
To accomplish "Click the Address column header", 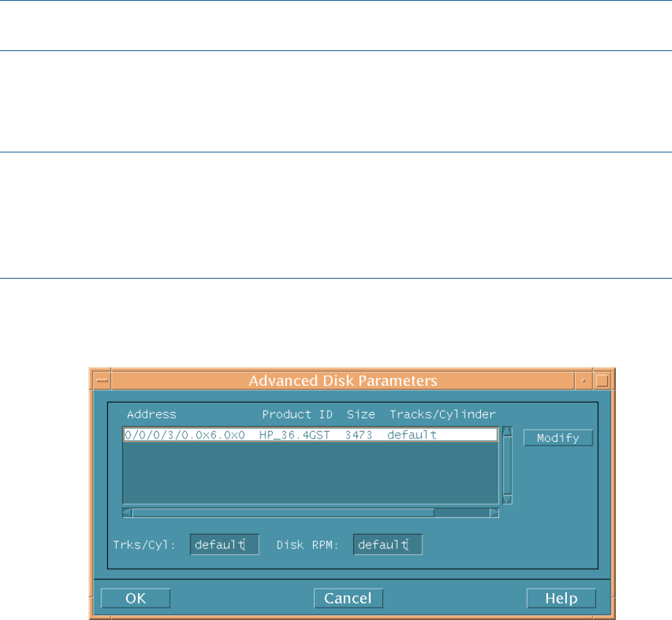I will [152, 414].
